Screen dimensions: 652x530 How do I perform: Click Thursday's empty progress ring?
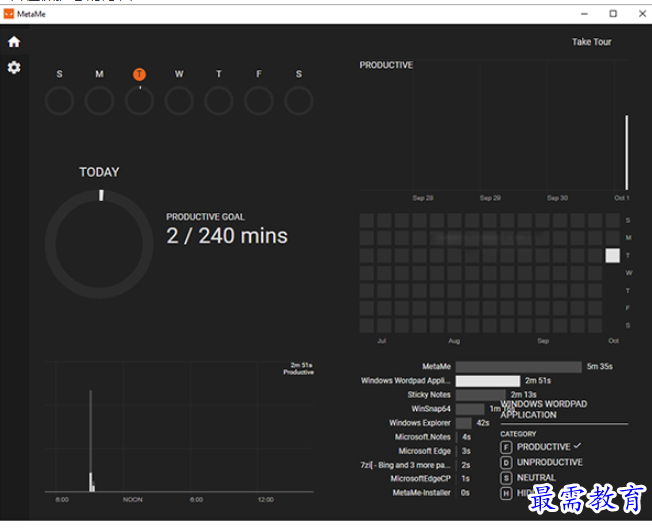(219, 101)
